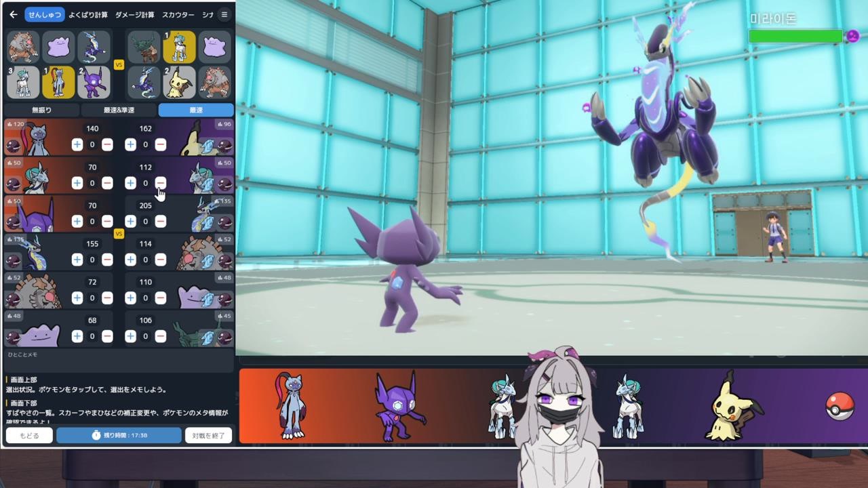Tap Sableye icon in own team selection
868x488 pixels.
point(94,82)
